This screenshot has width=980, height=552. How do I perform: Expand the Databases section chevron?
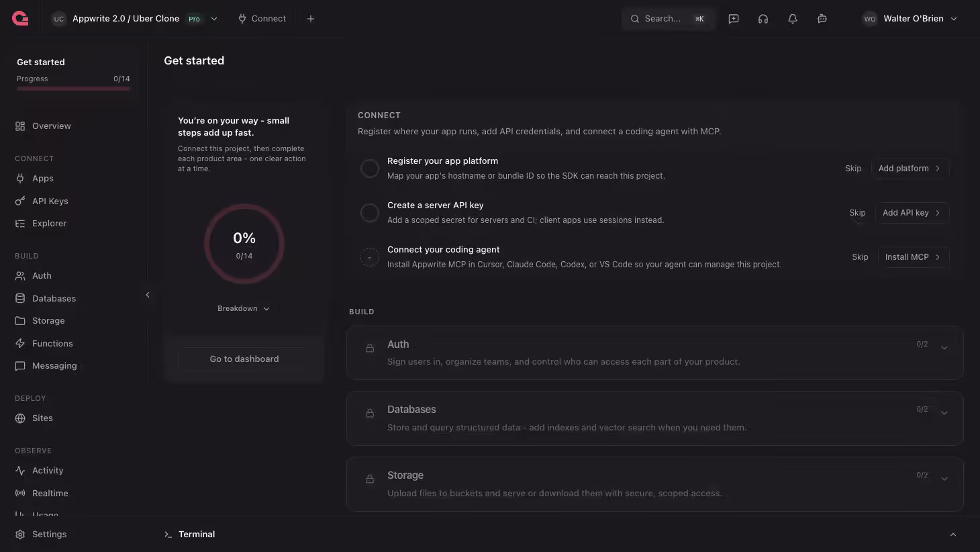tap(944, 413)
